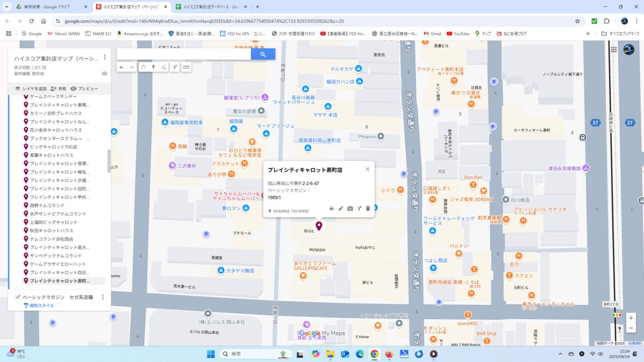Click the 利用規約 terms link
Viewport: 644px width, 362px height.
tap(635, 343)
